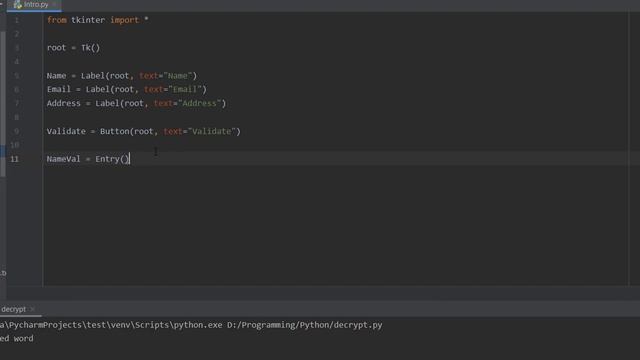Select the Intro.py editor tab
The width and height of the screenshot is (640, 360).
pos(34,5)
